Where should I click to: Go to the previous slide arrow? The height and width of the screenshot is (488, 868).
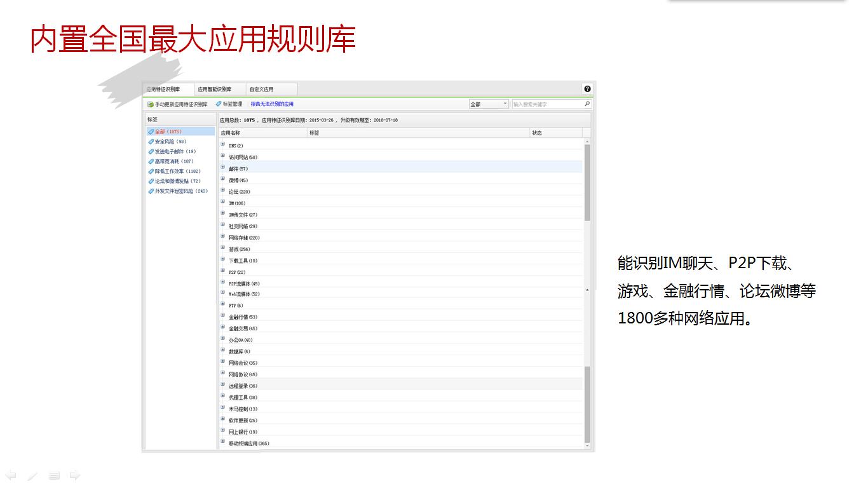[11, 475]
